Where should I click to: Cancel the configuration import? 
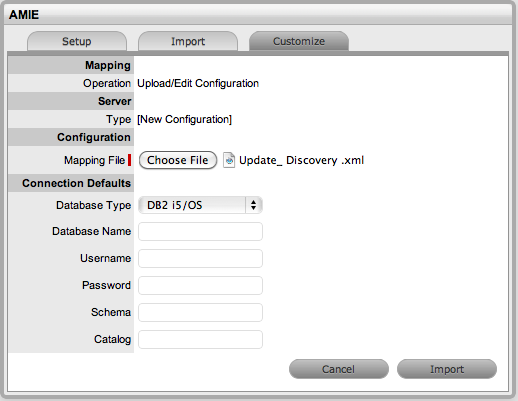(x=339, y=369)
